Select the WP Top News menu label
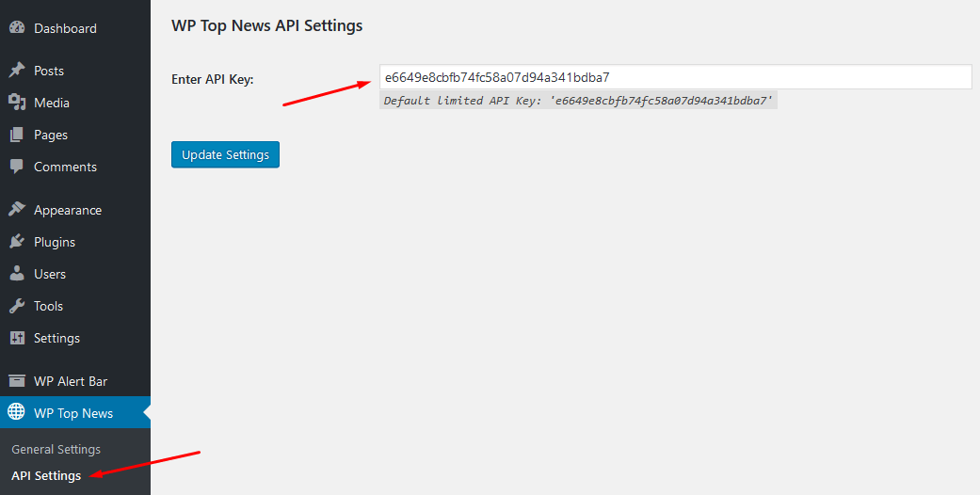This screenshot has height=495, width=980. pyautogui.click(x=73, y=413)
